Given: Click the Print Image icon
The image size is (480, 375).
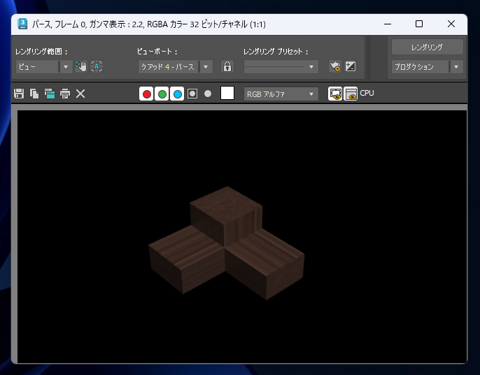Looking at the screenshot, I should [x=65, y=94].
